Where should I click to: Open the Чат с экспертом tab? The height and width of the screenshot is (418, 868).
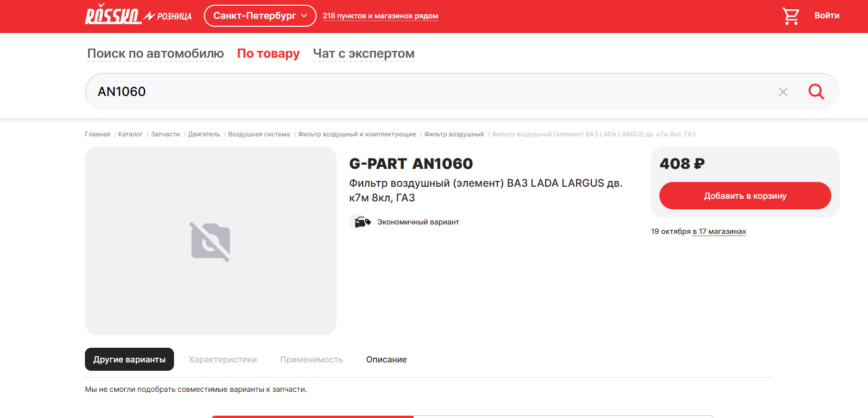tap(364, 53)
